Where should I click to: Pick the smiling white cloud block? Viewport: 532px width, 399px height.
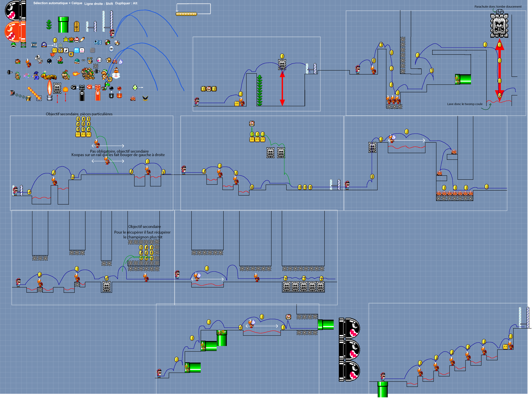click(x=82, y=50)
